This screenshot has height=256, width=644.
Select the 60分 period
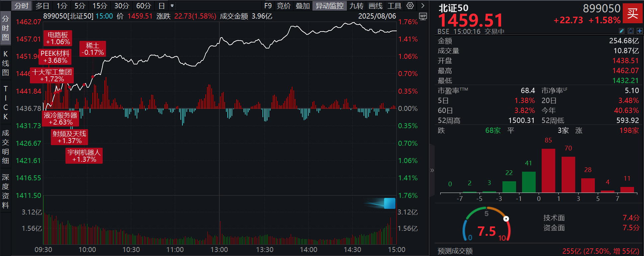[144, 6]
